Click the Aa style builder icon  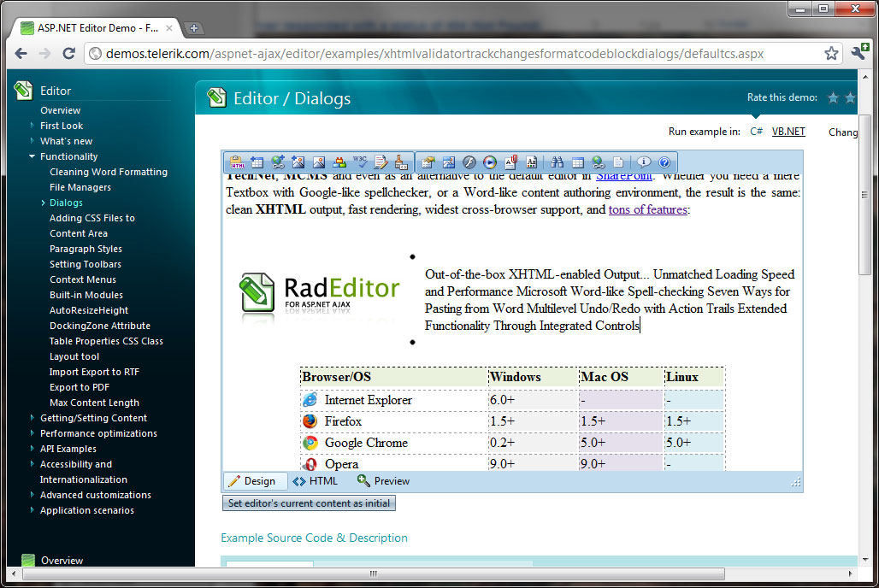[532, 162]
